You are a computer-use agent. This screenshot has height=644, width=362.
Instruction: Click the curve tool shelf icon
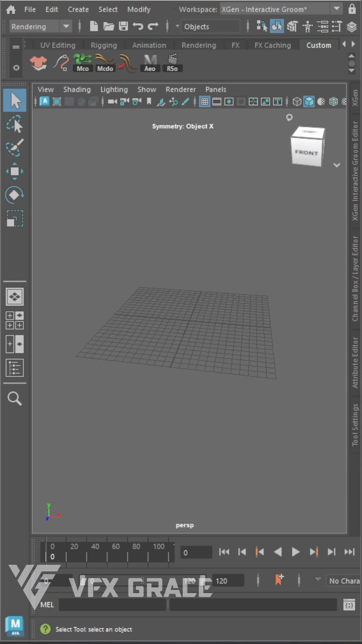(x=61, y=63)
